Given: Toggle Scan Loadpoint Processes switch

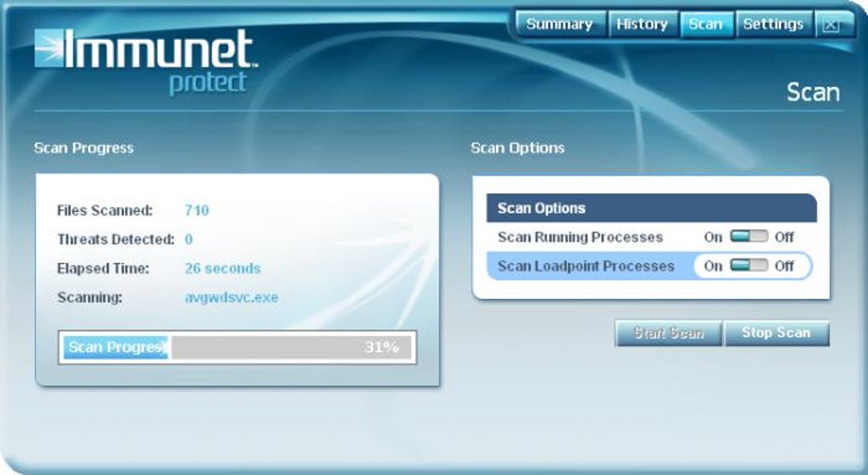Looking at the screenshot, I should coord(748,266).
